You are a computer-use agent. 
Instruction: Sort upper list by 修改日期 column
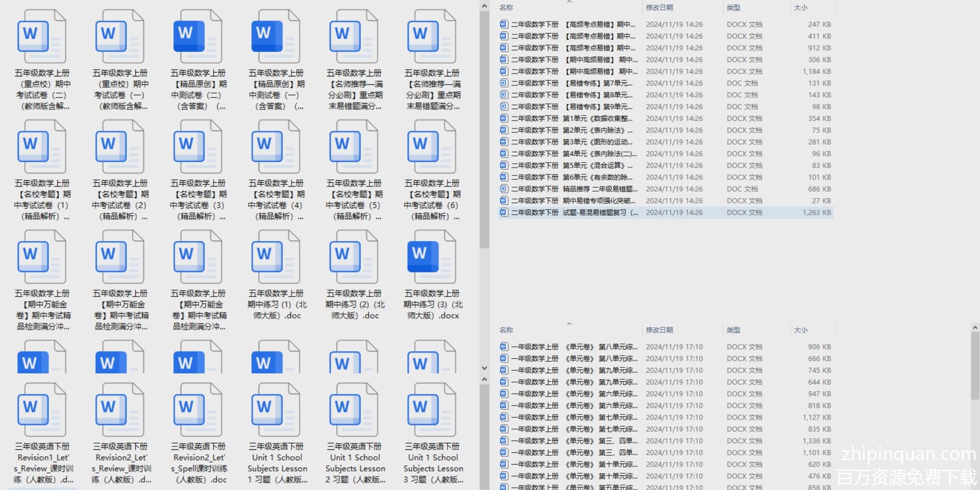(659, 8)
